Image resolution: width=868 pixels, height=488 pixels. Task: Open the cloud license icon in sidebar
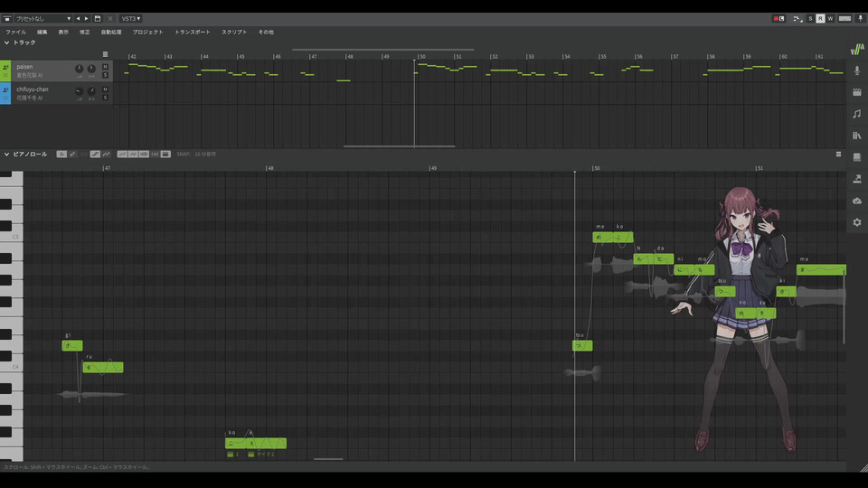857,201
